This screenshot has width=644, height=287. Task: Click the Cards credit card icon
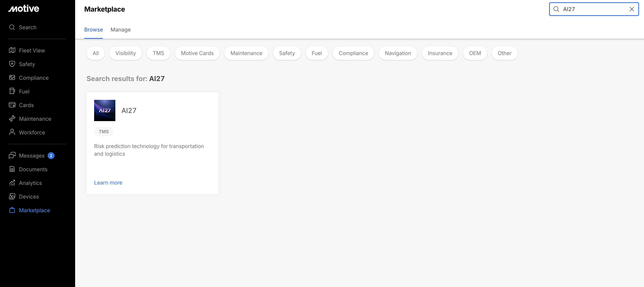coord(12,105)
